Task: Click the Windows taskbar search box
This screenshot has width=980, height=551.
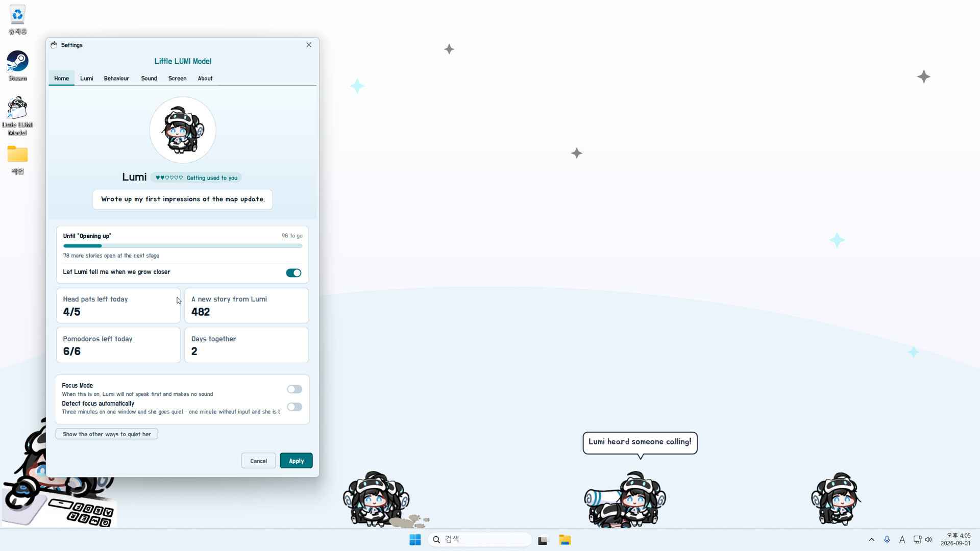Action: pyautogui.click(x=480, y=539)
